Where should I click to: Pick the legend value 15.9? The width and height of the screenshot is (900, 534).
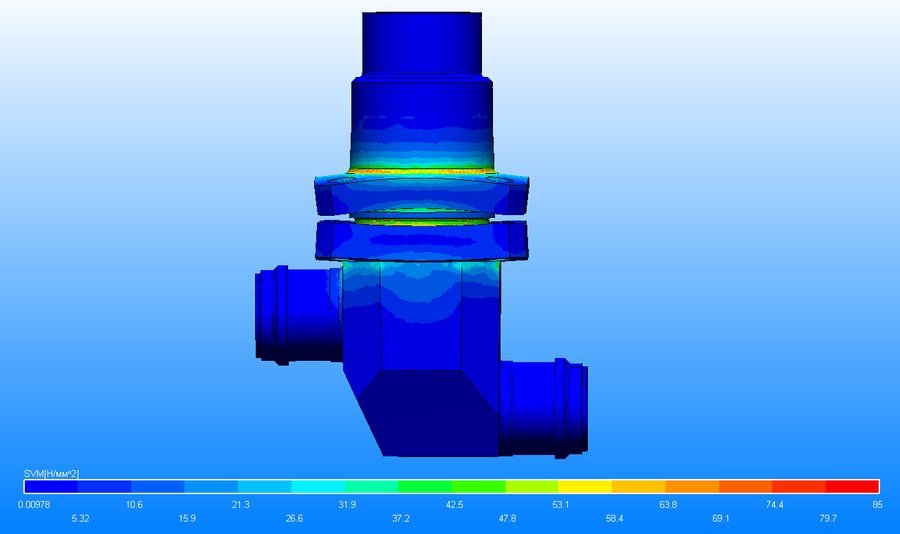point(187,518)
